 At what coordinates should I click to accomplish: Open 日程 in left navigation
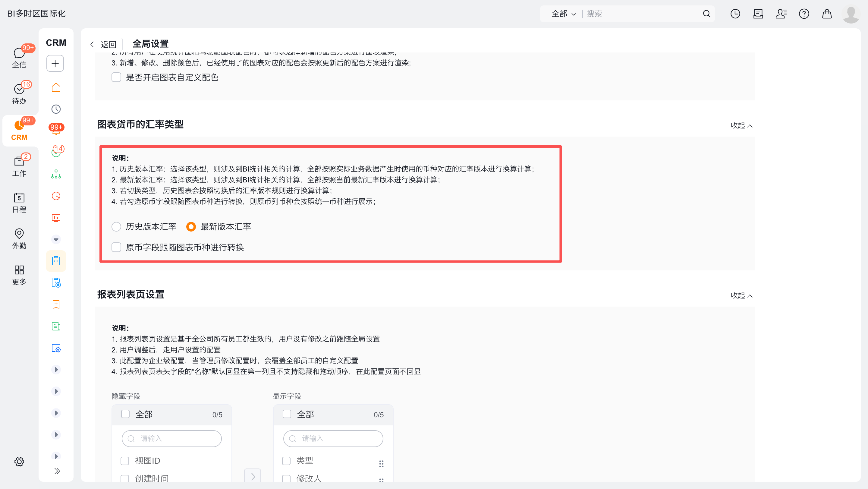19,202
